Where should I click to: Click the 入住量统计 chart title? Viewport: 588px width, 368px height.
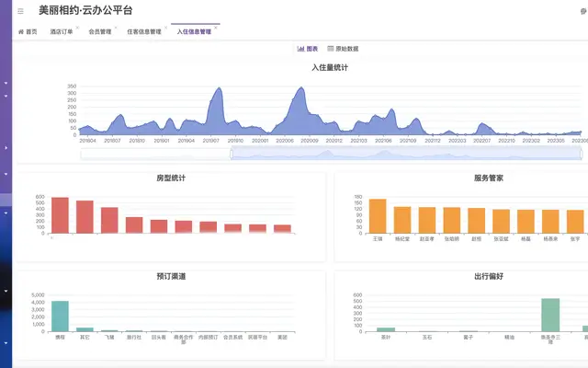pos(330,67)
